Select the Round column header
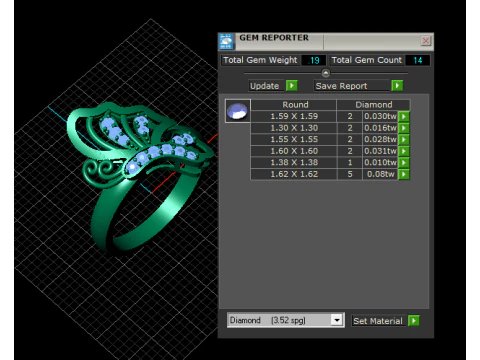The width and height of the screenshot is (480, 360). click(294, 105)
